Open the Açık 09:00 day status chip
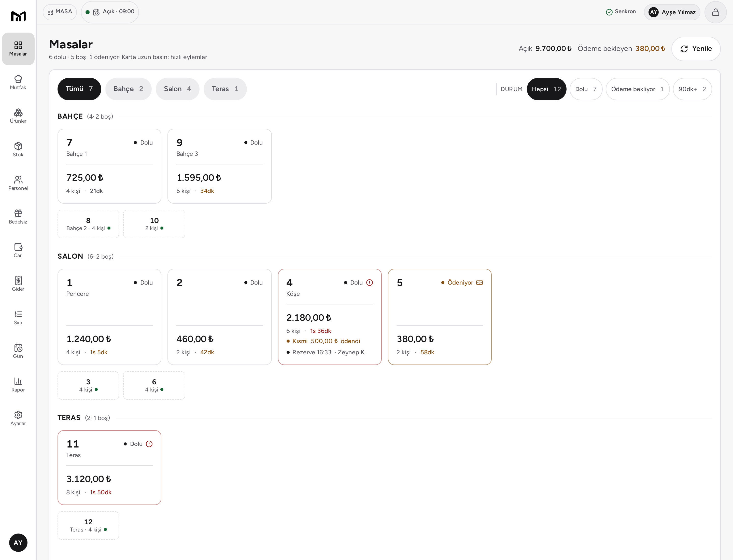This screenshot has height=560, width=733. (110, 12)
